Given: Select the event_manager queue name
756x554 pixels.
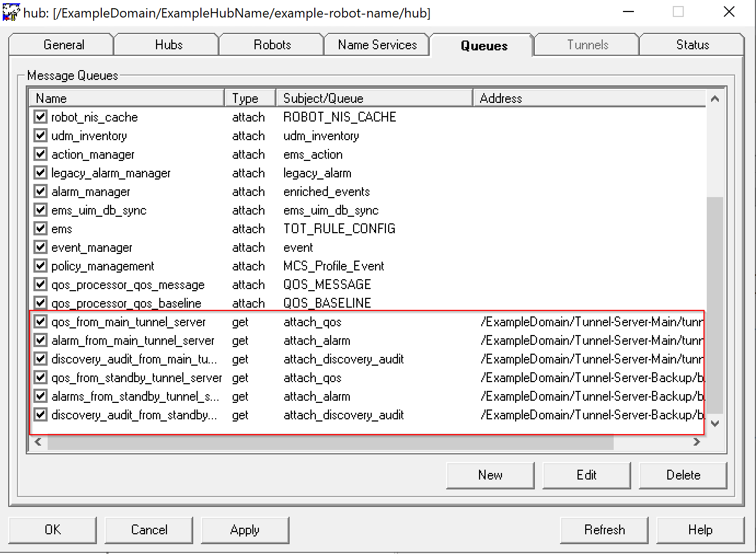Looking at the screenshot, I should pyautogui.click(x=92, y=247).
